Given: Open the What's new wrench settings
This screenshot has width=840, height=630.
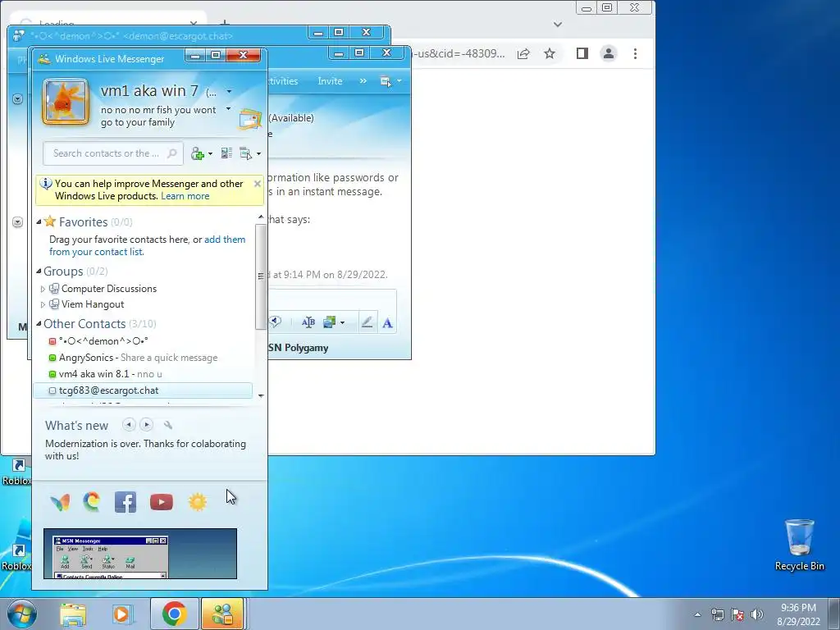Looking at the screenshot, I should tap(168, 426).
